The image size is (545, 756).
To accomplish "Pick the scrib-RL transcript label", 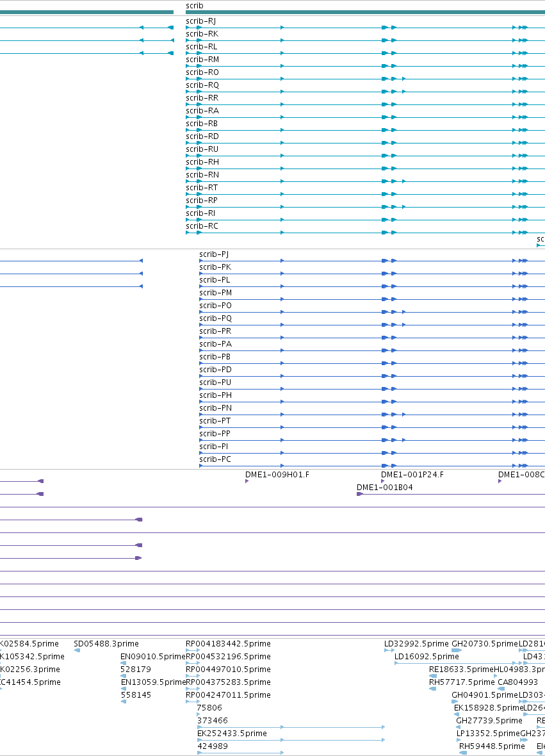I will (x=202, y=47).
